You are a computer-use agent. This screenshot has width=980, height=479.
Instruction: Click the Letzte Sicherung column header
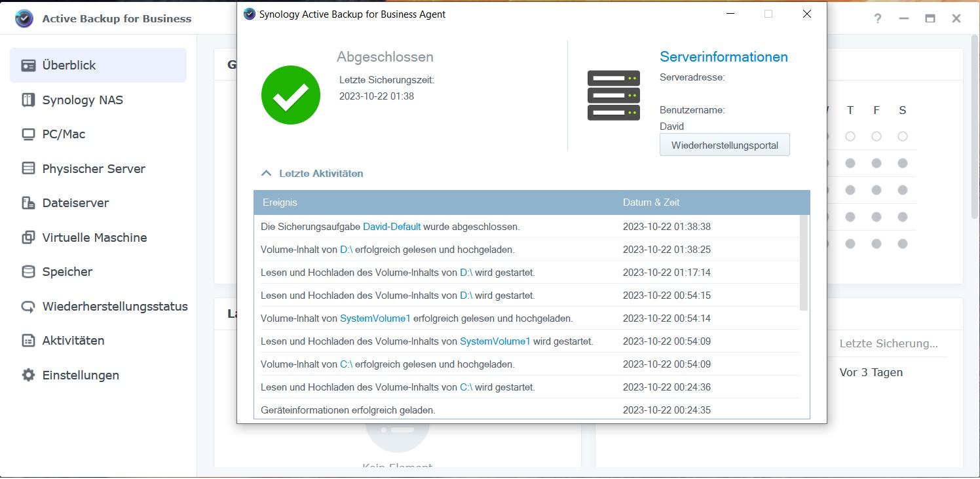pos(889,343)
